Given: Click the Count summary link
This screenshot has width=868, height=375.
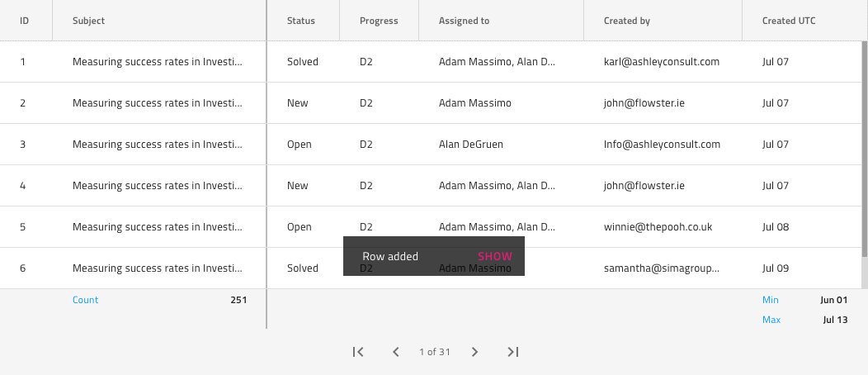Looking at the screenshot, I should pos(85,300).
